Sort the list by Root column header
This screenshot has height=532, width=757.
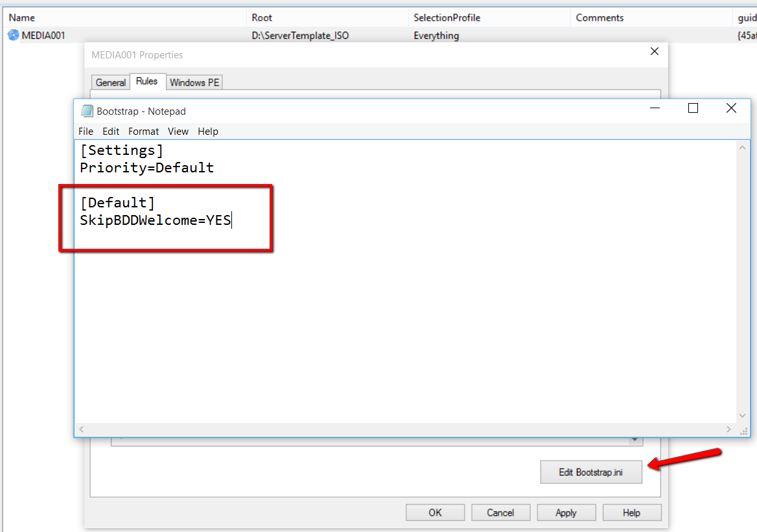(262, 17)
